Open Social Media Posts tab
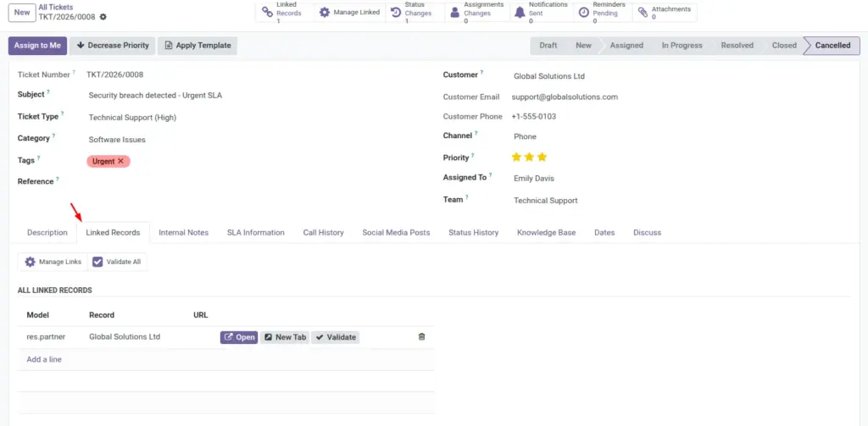This screenshot has height=426, width=868. (397, 232)
